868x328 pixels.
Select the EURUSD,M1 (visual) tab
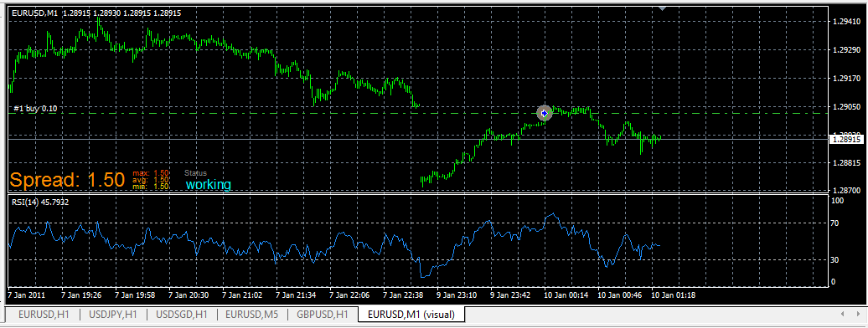[411, 314]
